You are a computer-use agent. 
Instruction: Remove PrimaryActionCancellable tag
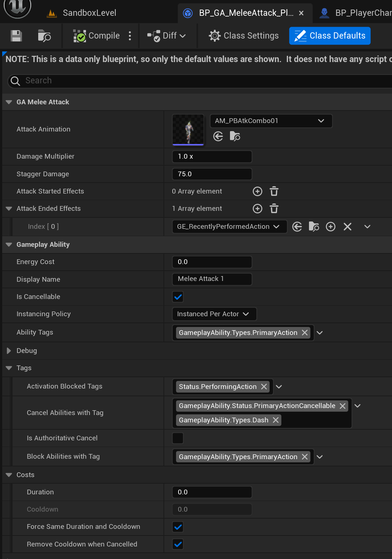click(342, 406)
